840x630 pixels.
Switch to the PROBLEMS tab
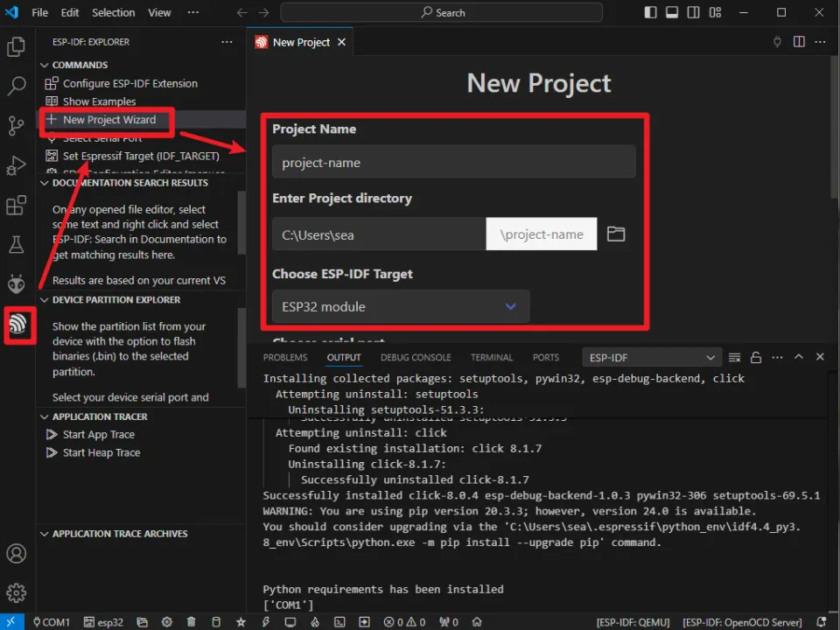point(285,357)
